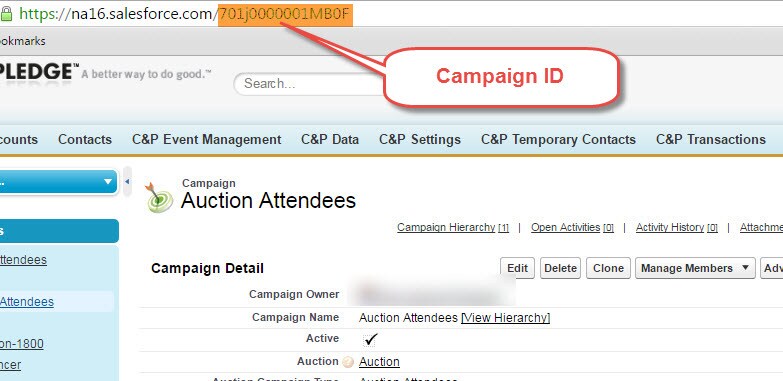Collapse the sidebar using the small arrow handle
The width and height of the screenshot is (783, 381).
pyautogui.click(x=127, y=182)
